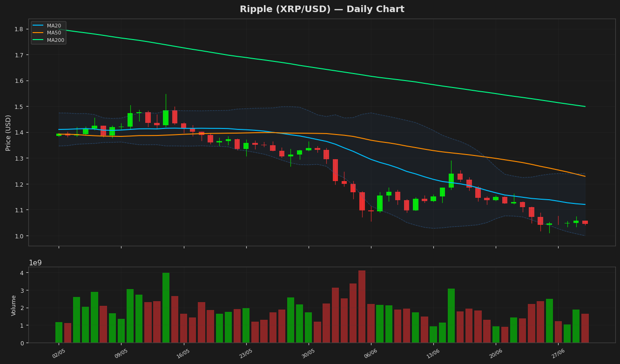Click the 06/06 date label
This screenshot has height=364, width=620.
(371, 353)
